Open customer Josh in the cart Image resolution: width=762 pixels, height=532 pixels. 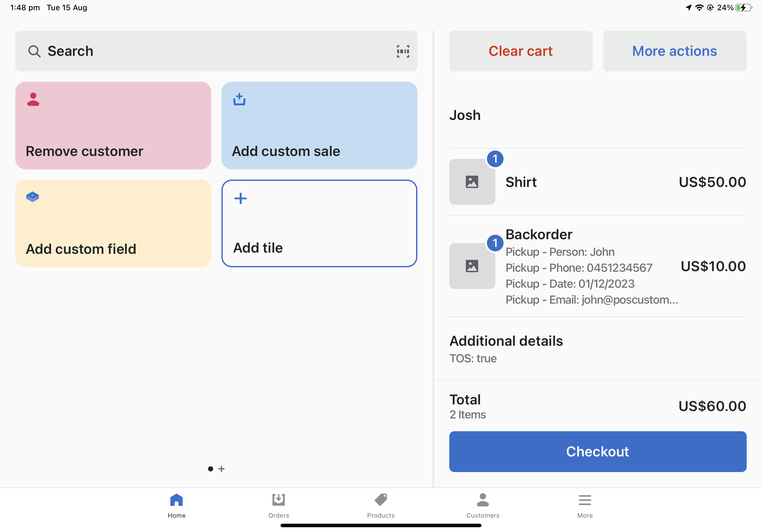[465, 115]
